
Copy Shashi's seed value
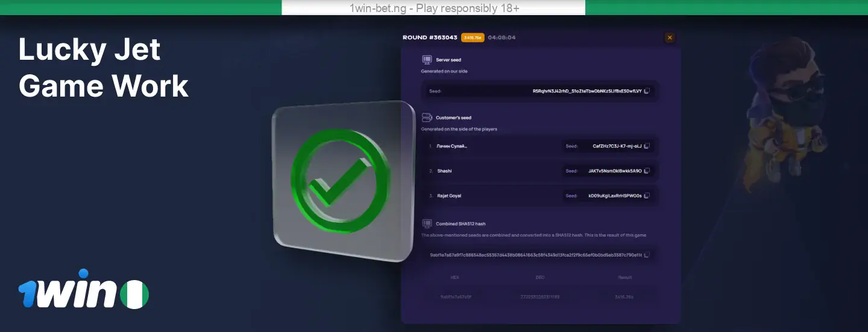646,171
